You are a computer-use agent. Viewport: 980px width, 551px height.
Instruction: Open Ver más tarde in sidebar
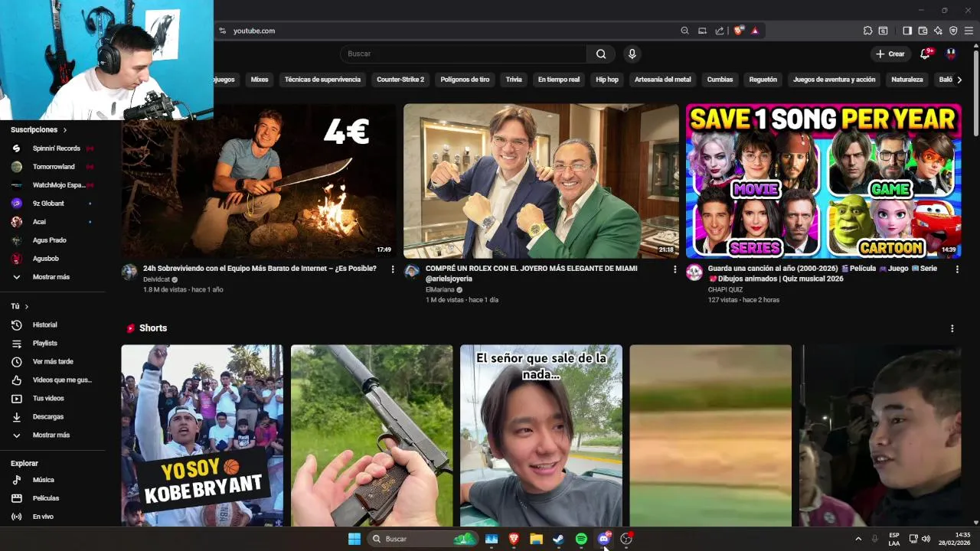(x=53, y=361)
